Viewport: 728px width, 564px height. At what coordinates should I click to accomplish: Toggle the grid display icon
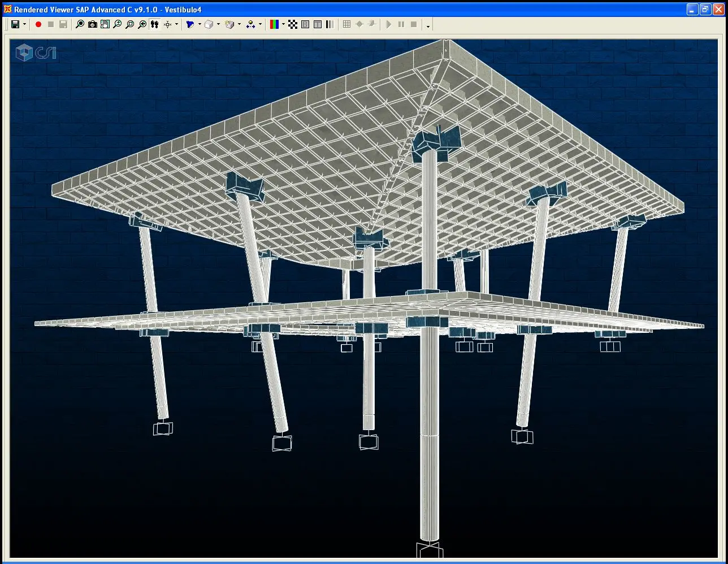(347, 24)
